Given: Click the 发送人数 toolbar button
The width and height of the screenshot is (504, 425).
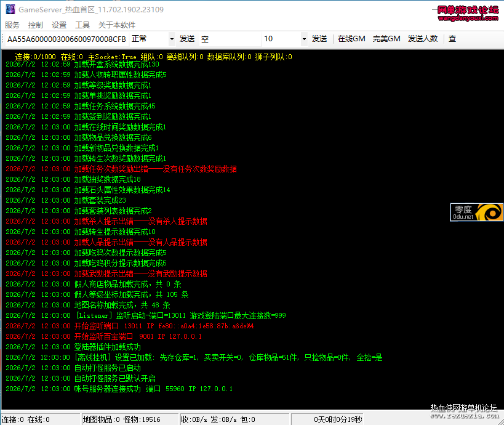Looking at the screenshot, I should (x=423, y=39).
